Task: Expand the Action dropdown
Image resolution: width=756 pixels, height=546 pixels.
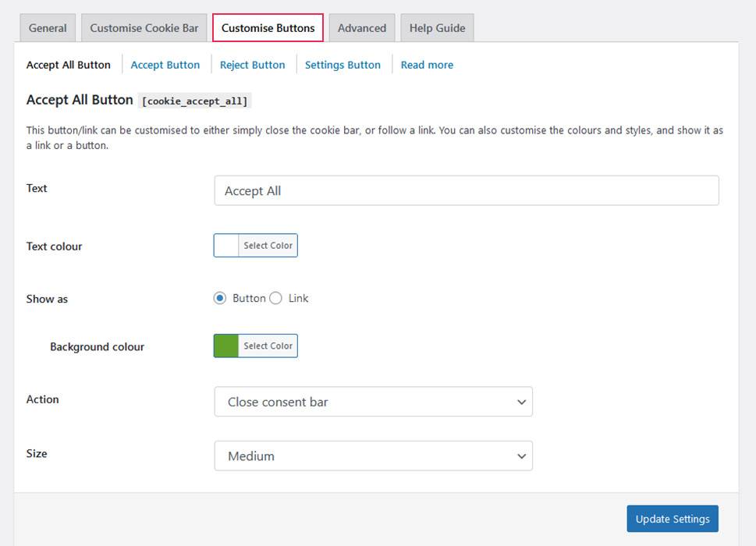Action: (x=373, y=402)
